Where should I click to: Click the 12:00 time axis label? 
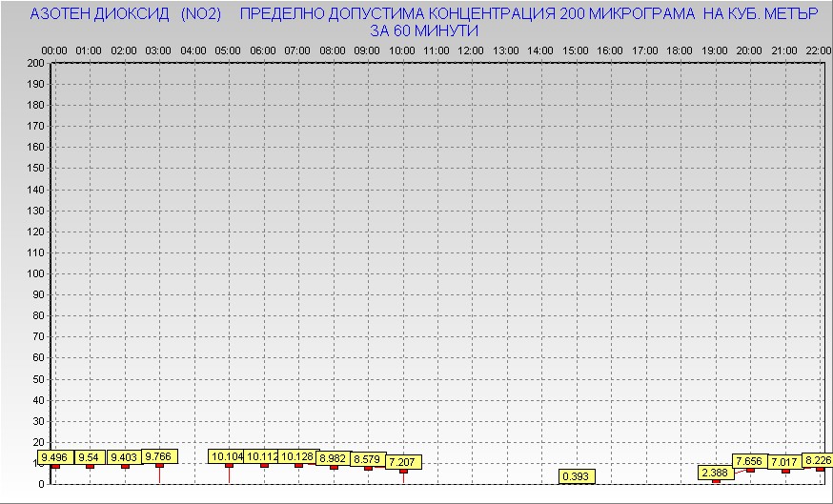tap(470, 50)
